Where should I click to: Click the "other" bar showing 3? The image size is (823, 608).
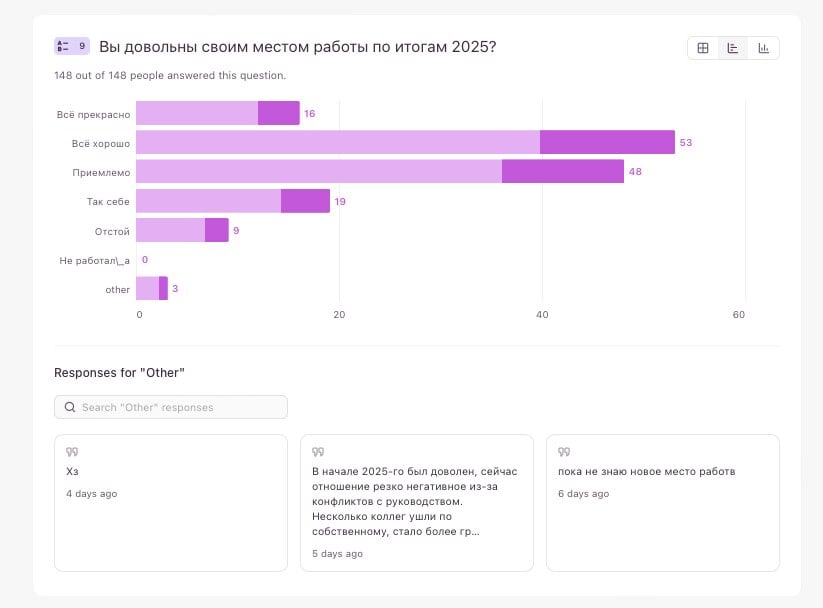point(151,289)
